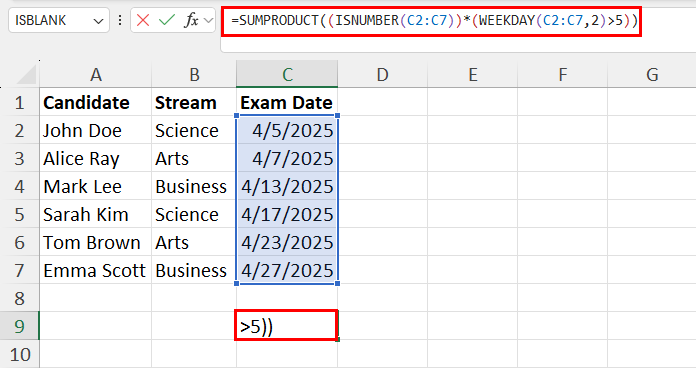The height and width of the screenshot is (368, 696).
Task: Select column C header
Action: coord(287,75)
